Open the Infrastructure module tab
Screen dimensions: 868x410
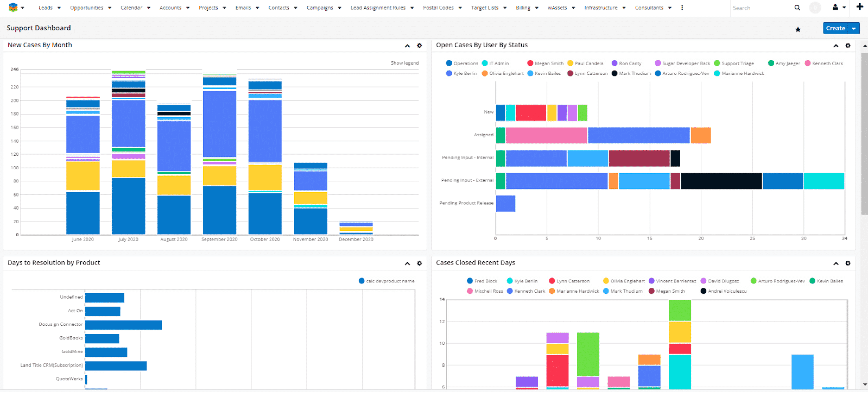click(601, 8)
